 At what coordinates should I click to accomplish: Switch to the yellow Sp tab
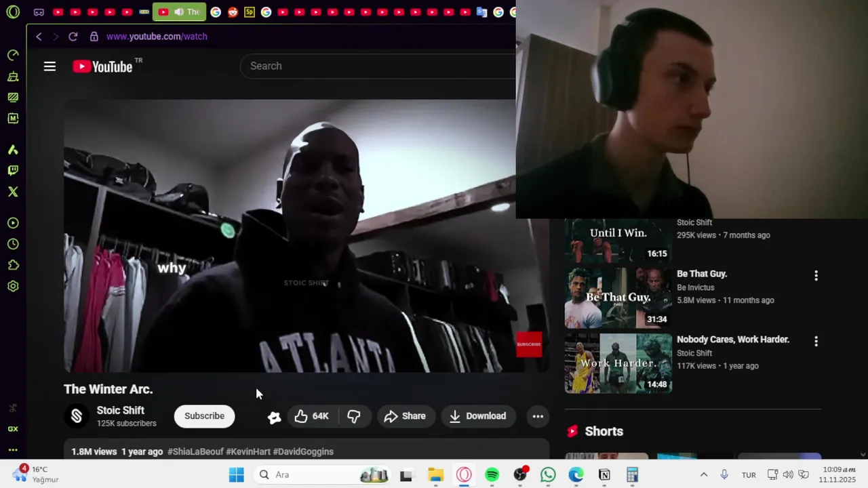coord(250,12)
